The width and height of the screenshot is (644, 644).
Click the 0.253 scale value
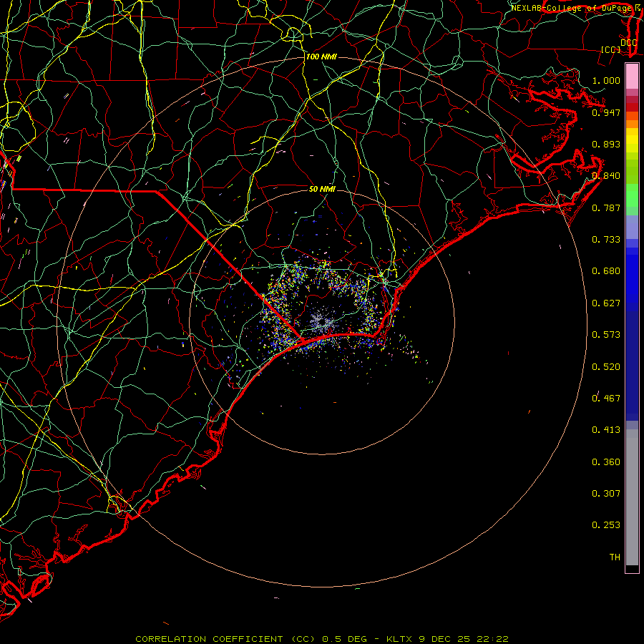tap(606, 525)
